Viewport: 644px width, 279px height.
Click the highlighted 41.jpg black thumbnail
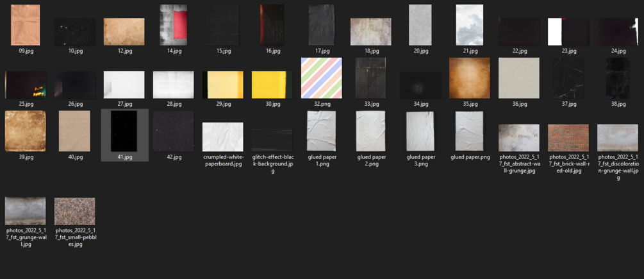(124, 131)
